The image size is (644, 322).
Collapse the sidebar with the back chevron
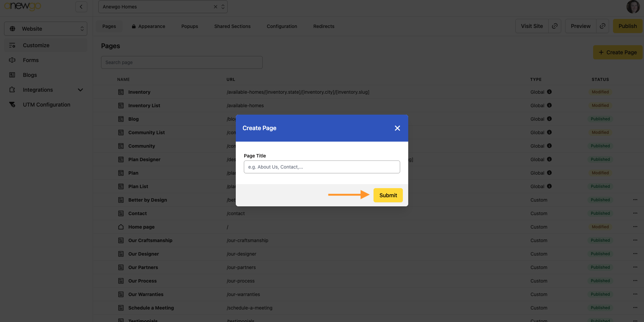[x=81, y=7]
